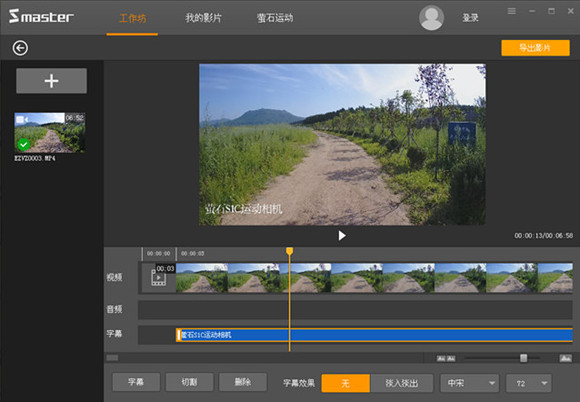Click the 音频 track label

coord(114,309)
